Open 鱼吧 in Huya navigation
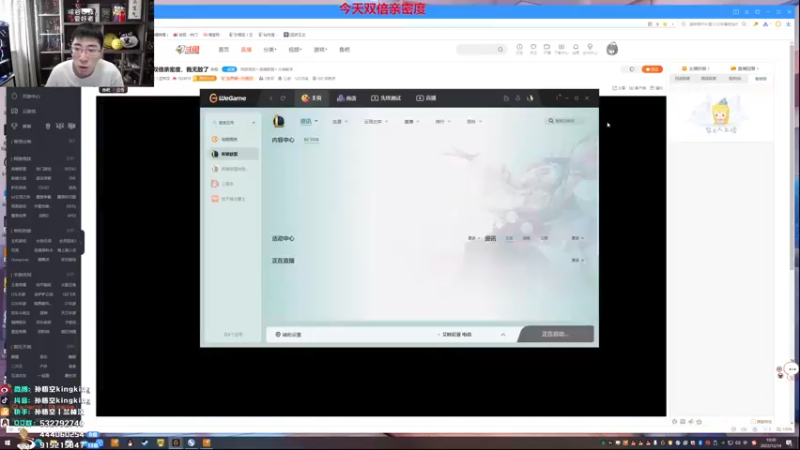Image resolution: width=800 pixels, height=450 pixels. [x=344, y=49]
